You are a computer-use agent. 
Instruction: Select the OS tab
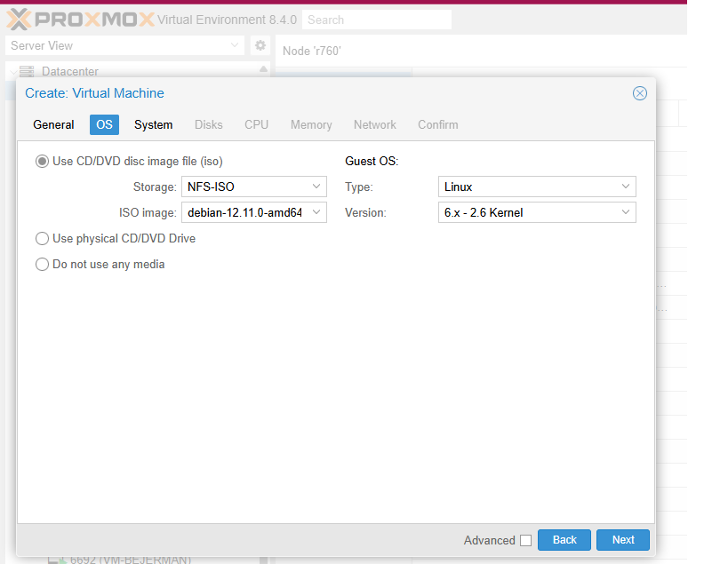104,124
